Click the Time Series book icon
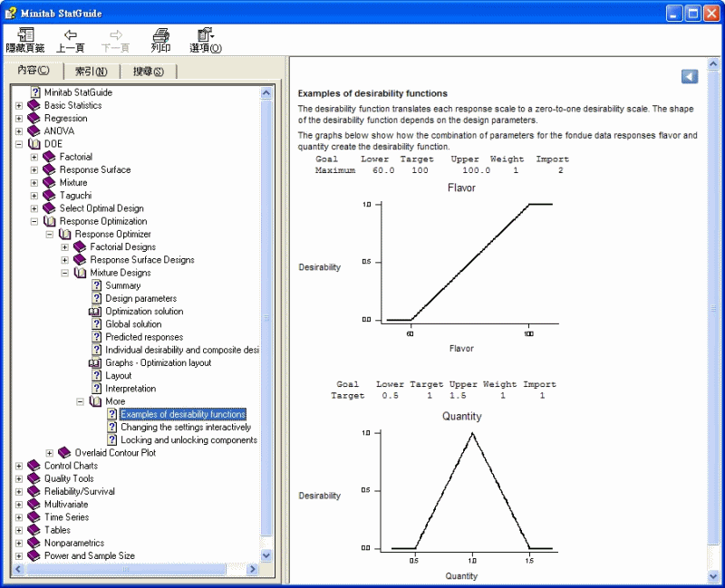 click(34, 517)
